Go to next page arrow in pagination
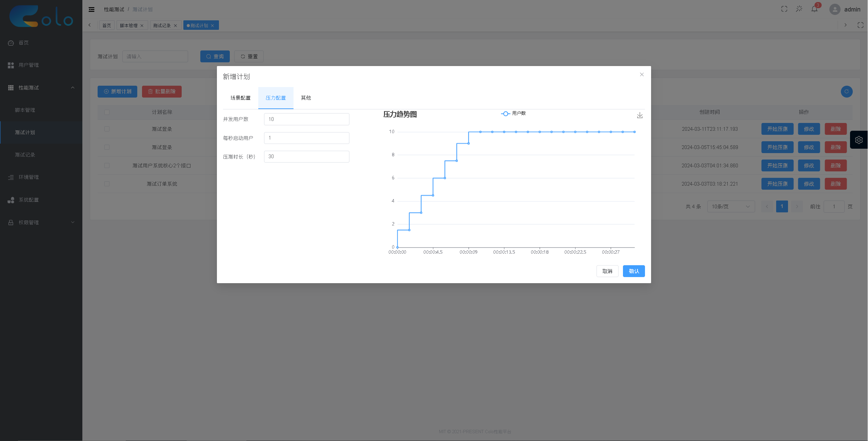Screen dimensions: 868x441 pyautogui.click(x=797, y=207)
